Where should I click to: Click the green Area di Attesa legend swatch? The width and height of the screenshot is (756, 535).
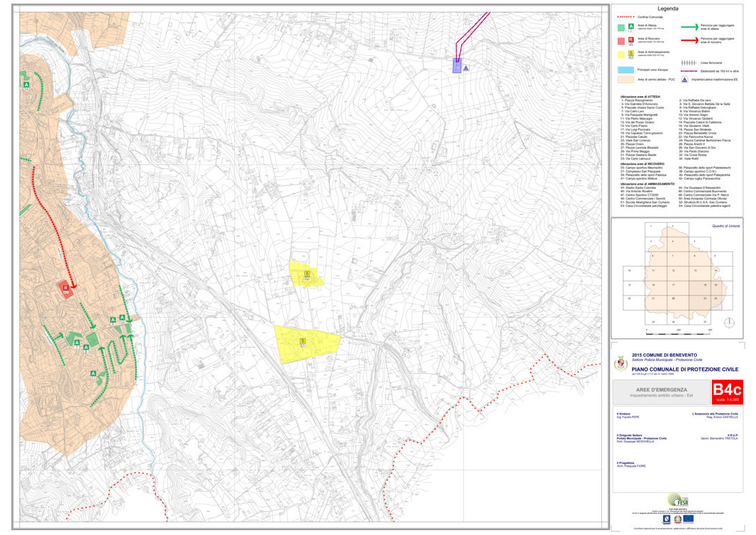pyautogui.click(x=620, y=27)
